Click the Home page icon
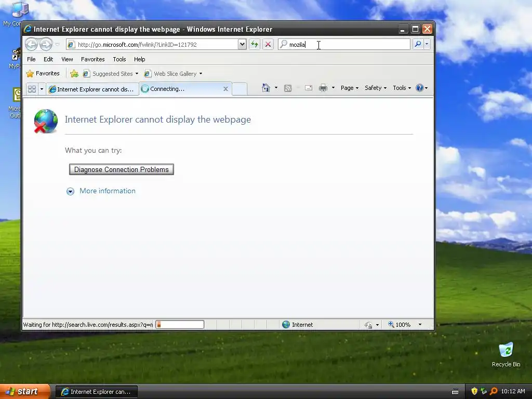 pyautogui.click(x=266, y=88)
